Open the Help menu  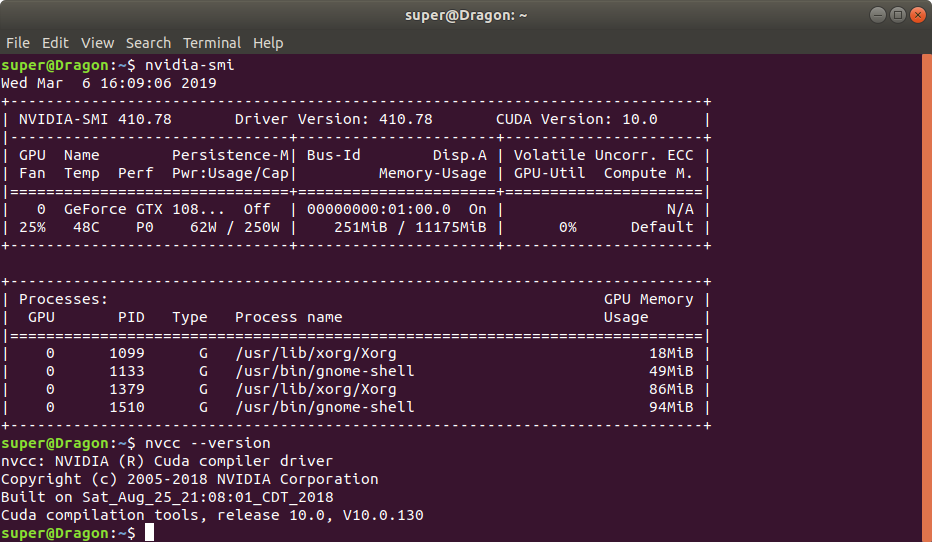coord(268,43)
